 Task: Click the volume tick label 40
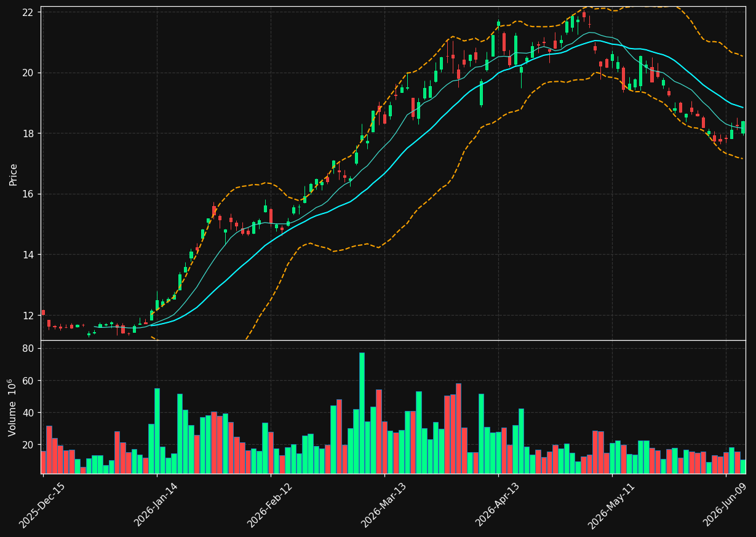point(28,413)
